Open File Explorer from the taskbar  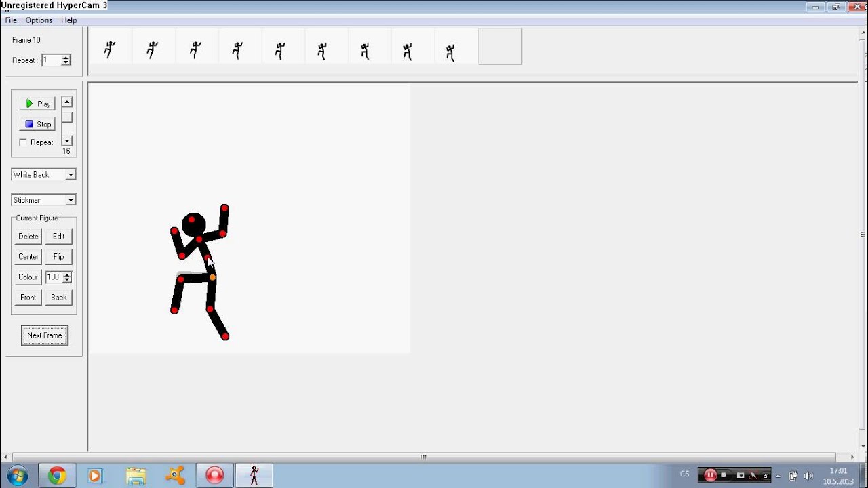pos(136,476)
